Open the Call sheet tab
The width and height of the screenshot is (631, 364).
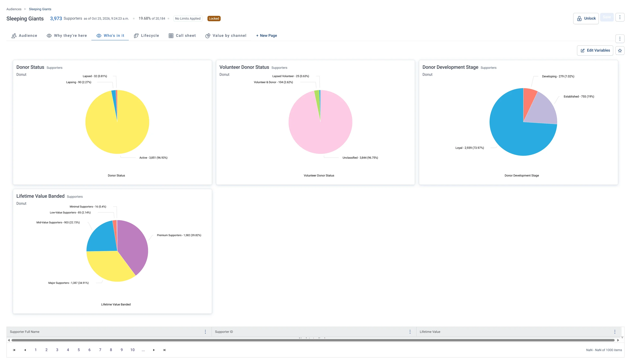point(182,35)
